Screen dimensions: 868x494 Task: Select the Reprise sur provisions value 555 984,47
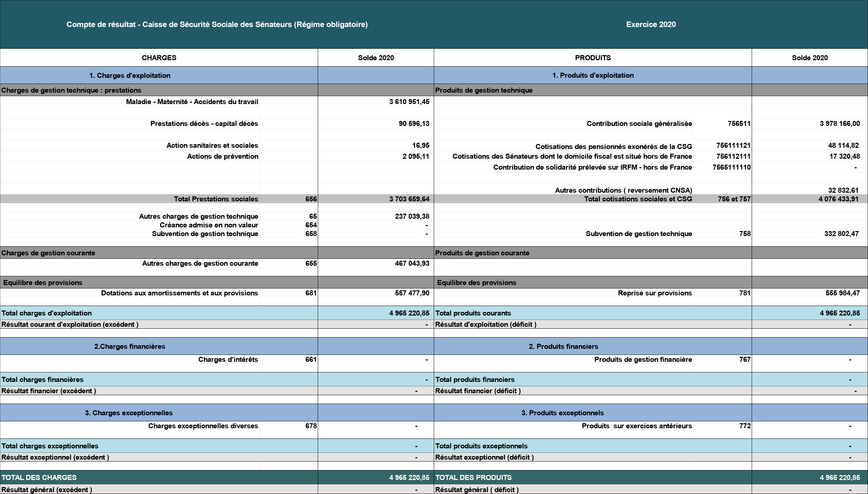842,293
